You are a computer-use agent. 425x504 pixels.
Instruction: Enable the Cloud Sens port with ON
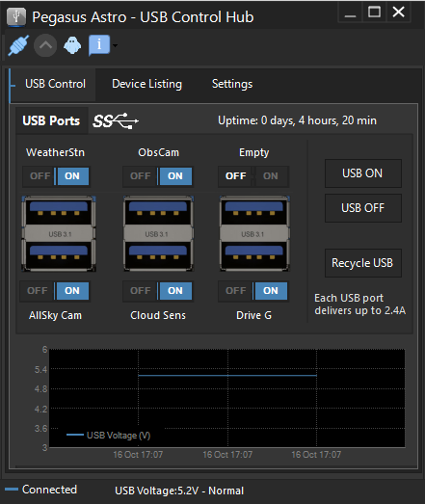175,291
